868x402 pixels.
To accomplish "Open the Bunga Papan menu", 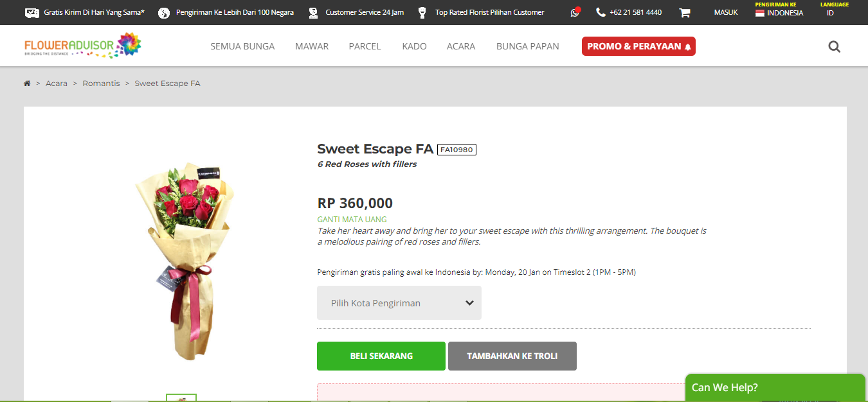I will tap(527, 46).
